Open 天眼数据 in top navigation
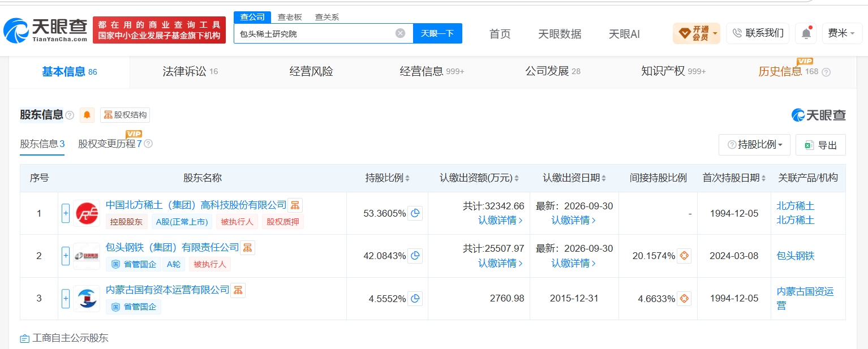Image resolution: width=868 pixels, height=349 pixels. (560, 34)
